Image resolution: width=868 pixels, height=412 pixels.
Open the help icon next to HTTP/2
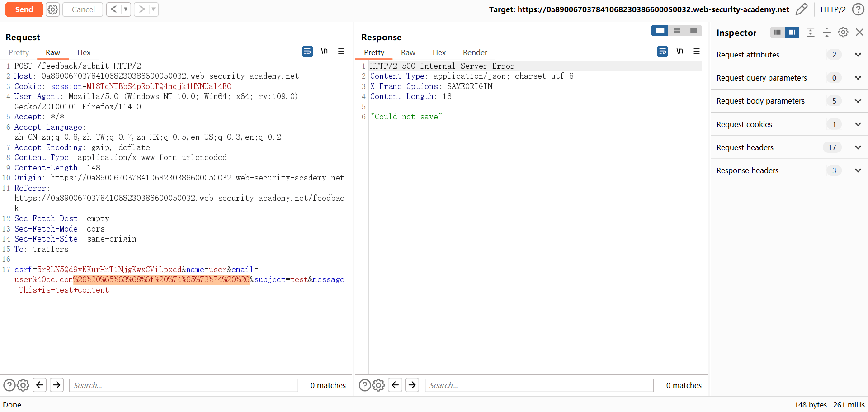point(858,9)
